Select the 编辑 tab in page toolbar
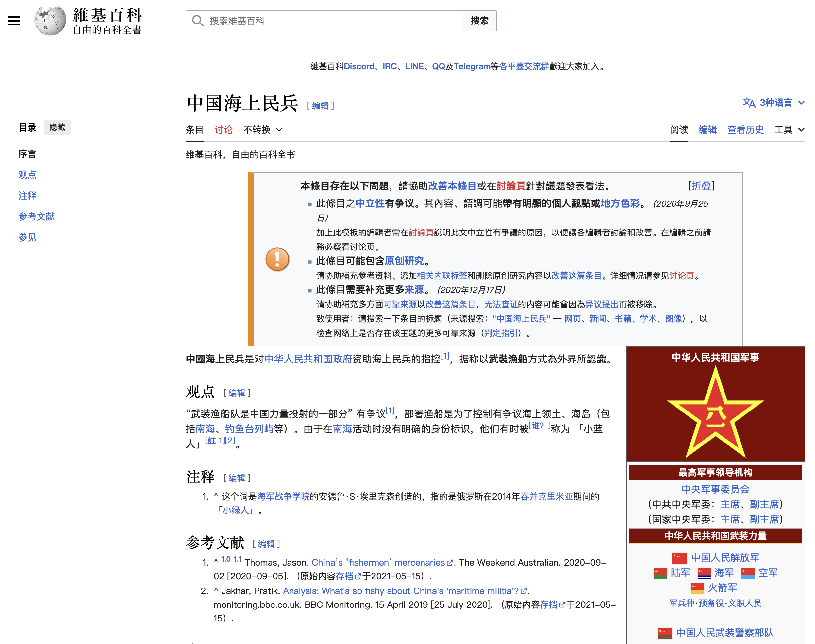The height and width of the screenshot is (644, 815). pyautogui.click(x=707, y=130)
